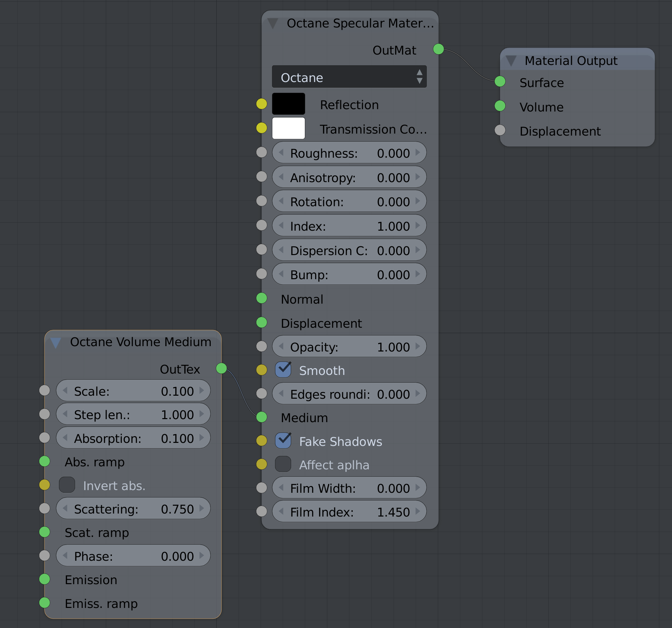Disable the Fake Shadows checkbox
This screenshot has width=672, height=628.
pos(283,441)
